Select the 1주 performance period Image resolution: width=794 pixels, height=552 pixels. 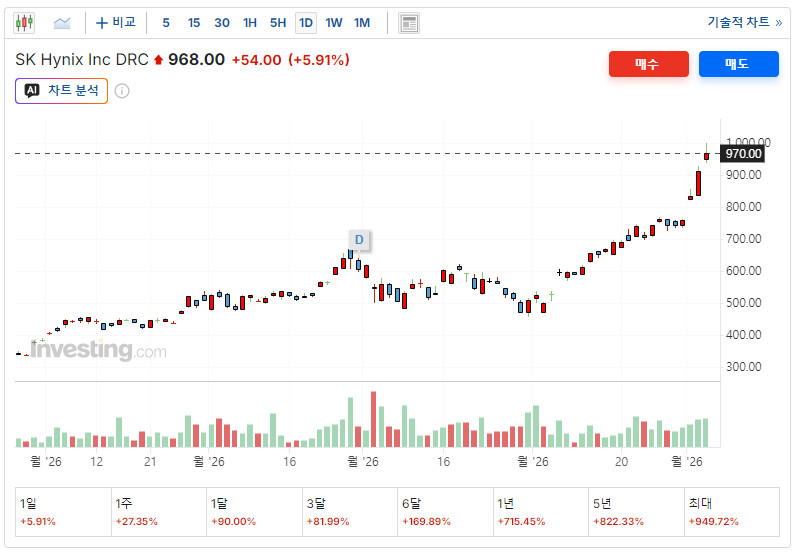point(159,512)
